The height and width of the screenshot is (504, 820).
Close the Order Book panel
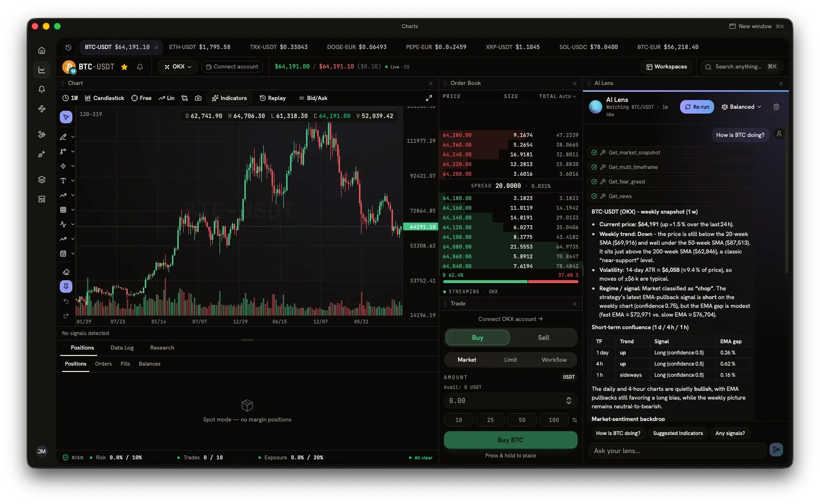(575, 84)
